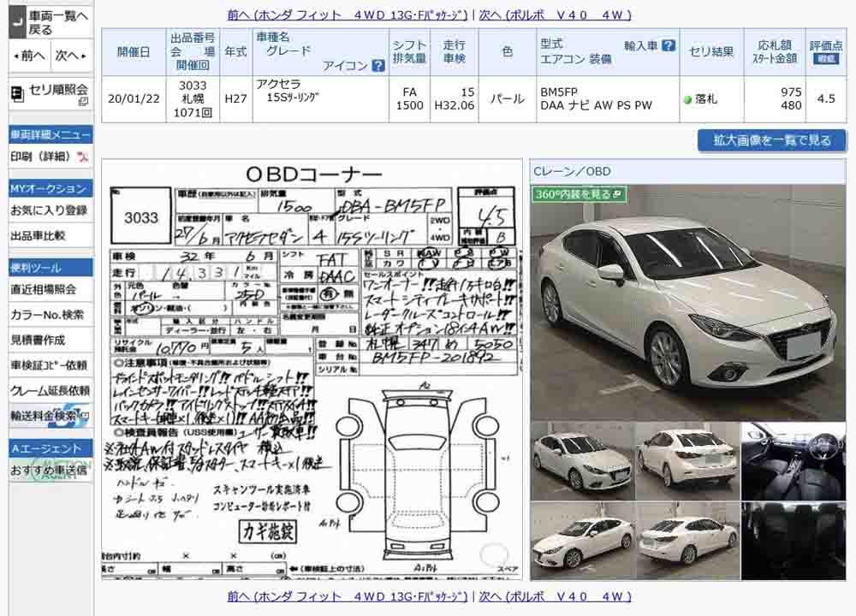Click the MYオークション section header
Viewport: 856px width, 616px height.
coord(51,188)
